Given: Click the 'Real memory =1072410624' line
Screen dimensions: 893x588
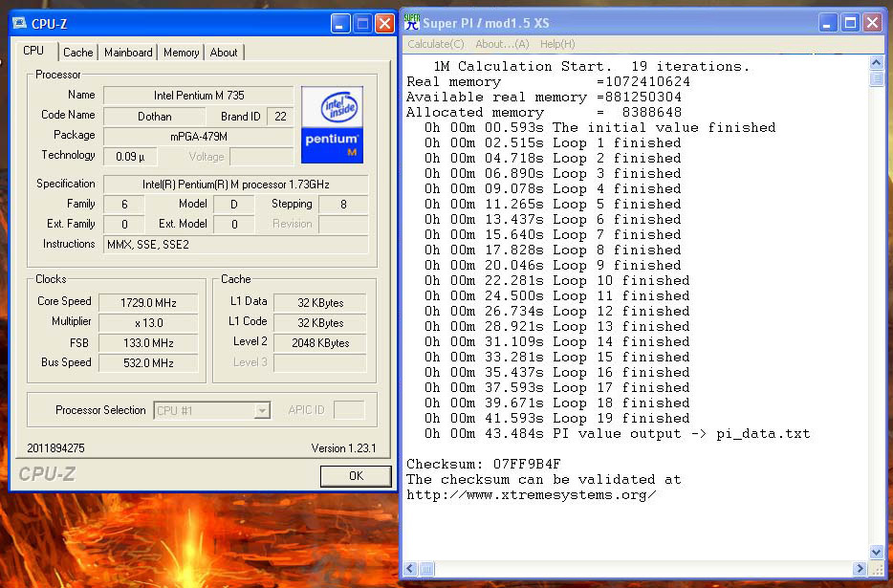Looking at the screenshot, I should [548, 81].
